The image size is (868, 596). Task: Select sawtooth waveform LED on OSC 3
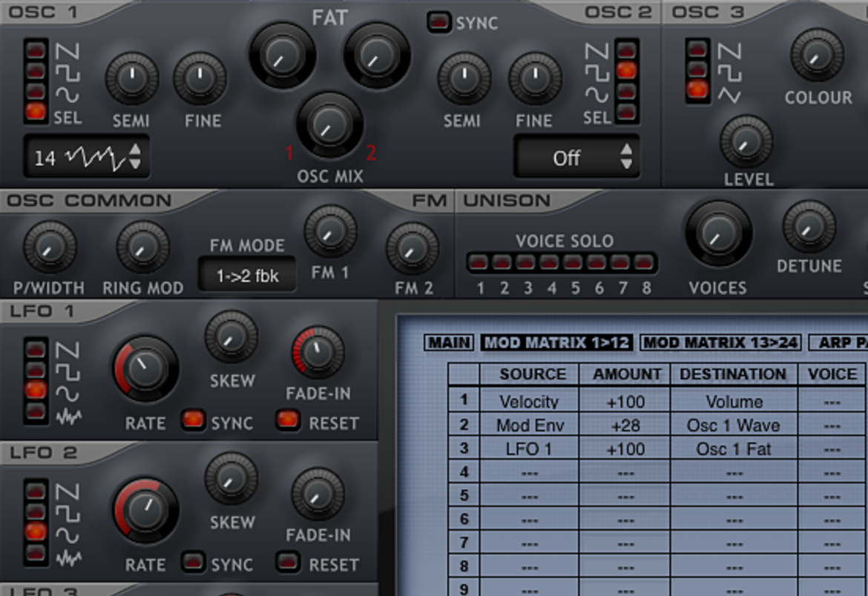tap(697, 49)
